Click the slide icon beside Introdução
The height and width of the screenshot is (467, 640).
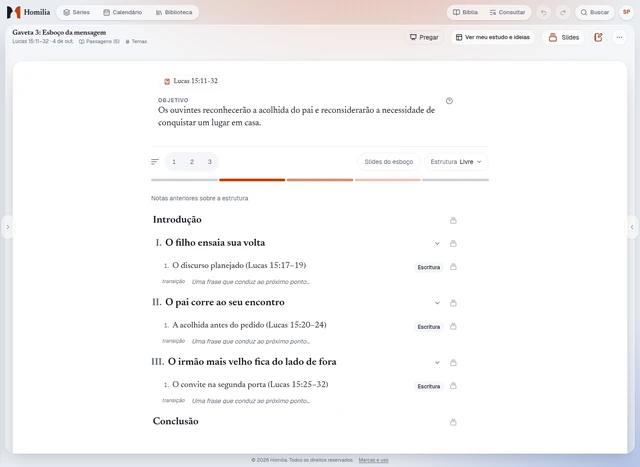point(453,220)
